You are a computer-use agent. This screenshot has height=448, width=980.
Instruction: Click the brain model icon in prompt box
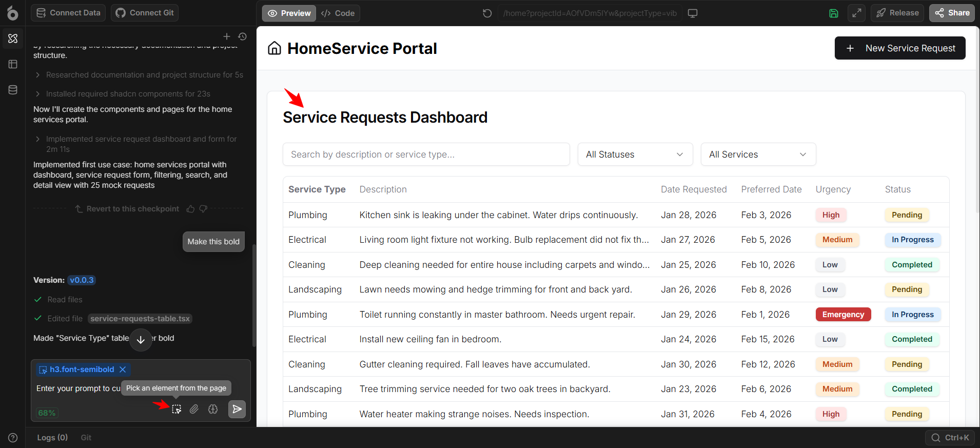213,409
